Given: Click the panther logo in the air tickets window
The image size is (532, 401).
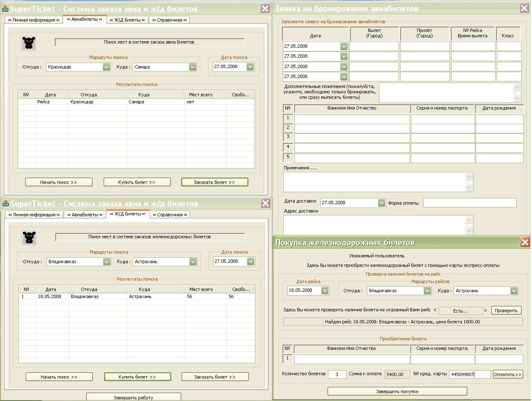Looking at the screenshot, I should pos(29,43).
